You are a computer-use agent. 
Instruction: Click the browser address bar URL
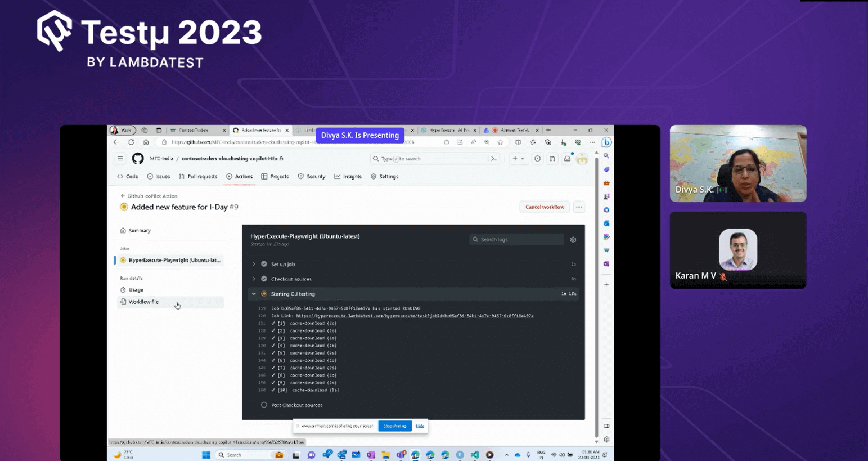tap(293, 142)
